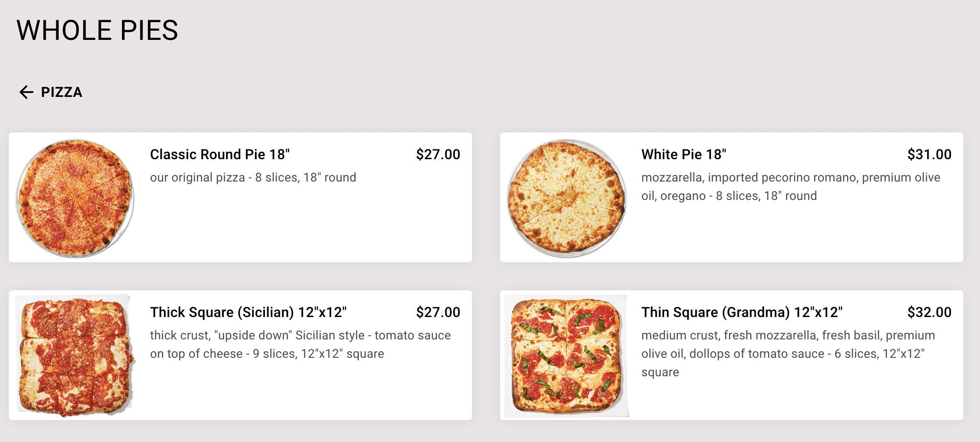The image size is (980, 442).
Task: Click the $27.00 price on Classic Round Pie
Action: [x=438, y=154]
